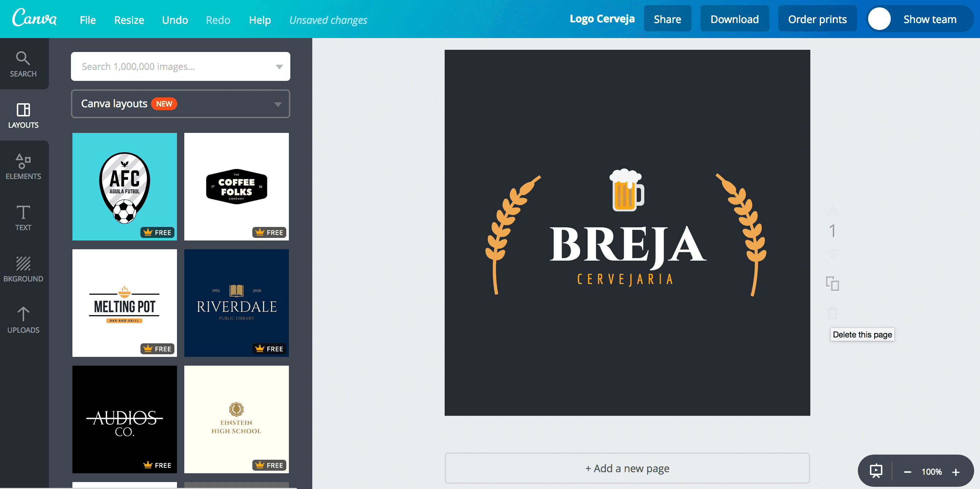
Task: Choose the Melting Pot layout
Action: pos(124,303)
